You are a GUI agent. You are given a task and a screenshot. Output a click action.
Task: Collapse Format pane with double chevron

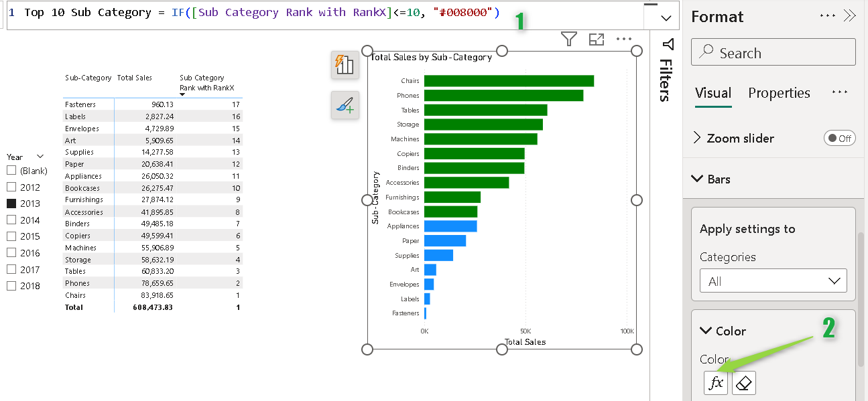point(850,16)
